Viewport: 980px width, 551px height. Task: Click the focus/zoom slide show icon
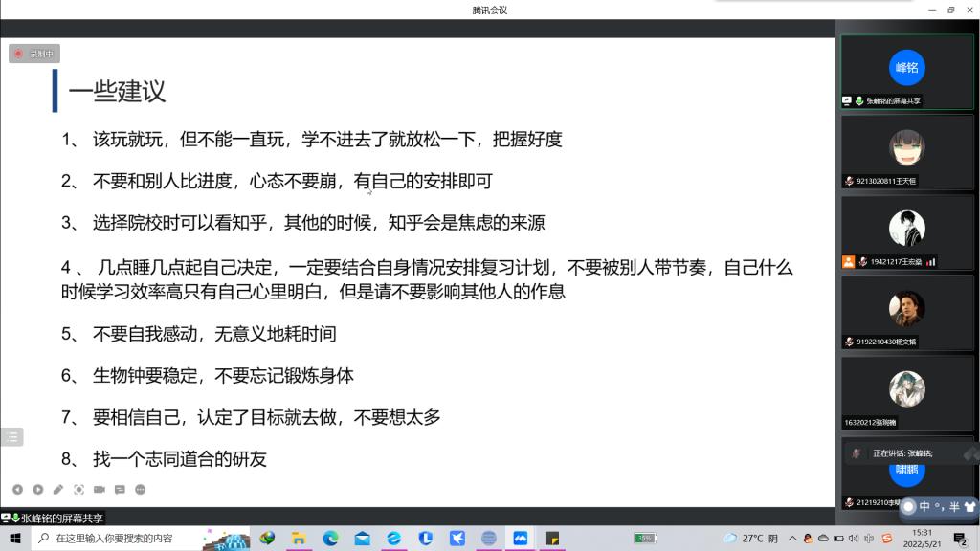78,490
